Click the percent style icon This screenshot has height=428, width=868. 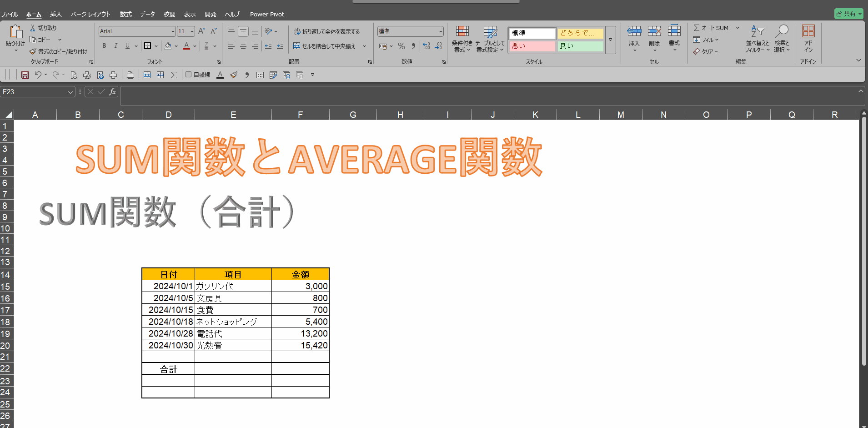[401, 46]
